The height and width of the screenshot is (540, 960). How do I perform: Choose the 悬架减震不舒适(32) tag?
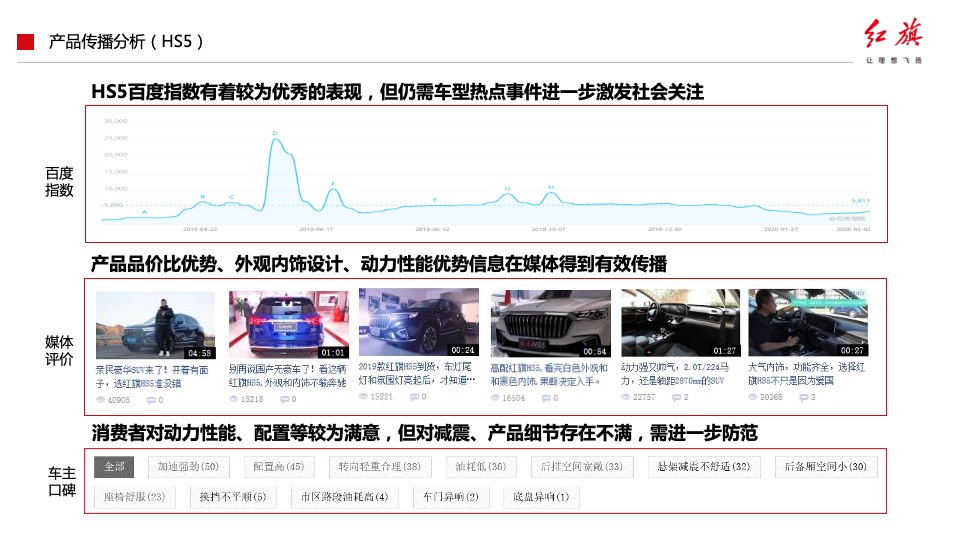[703, 467]
